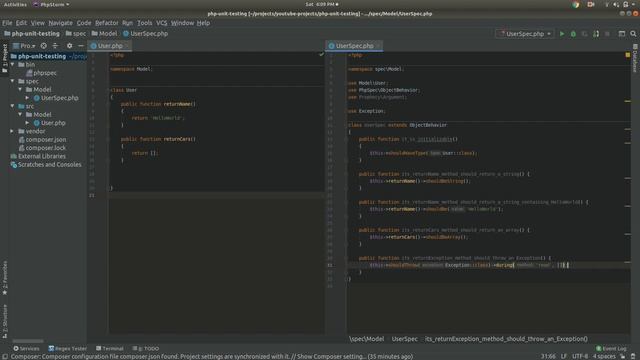Open the Database side panel

pyautogui.click(x=636, y=58)
